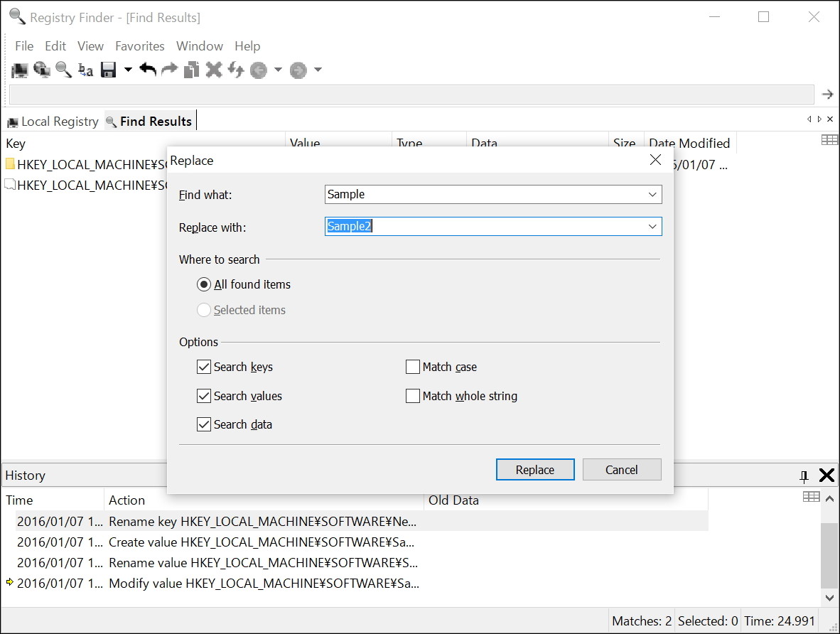The height and width of the screenshot is (634, 840).
Task: Open the Save dropdown arrow
Action: click(128, 70)
